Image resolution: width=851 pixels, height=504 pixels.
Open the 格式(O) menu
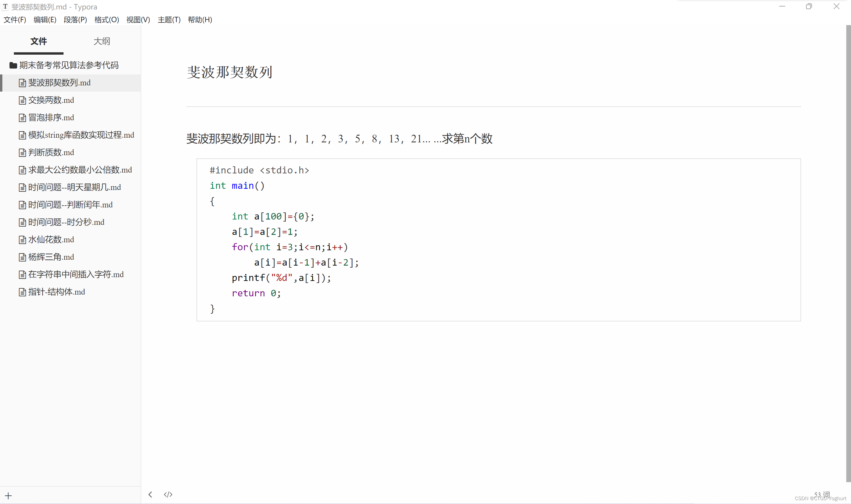point(106,20)
